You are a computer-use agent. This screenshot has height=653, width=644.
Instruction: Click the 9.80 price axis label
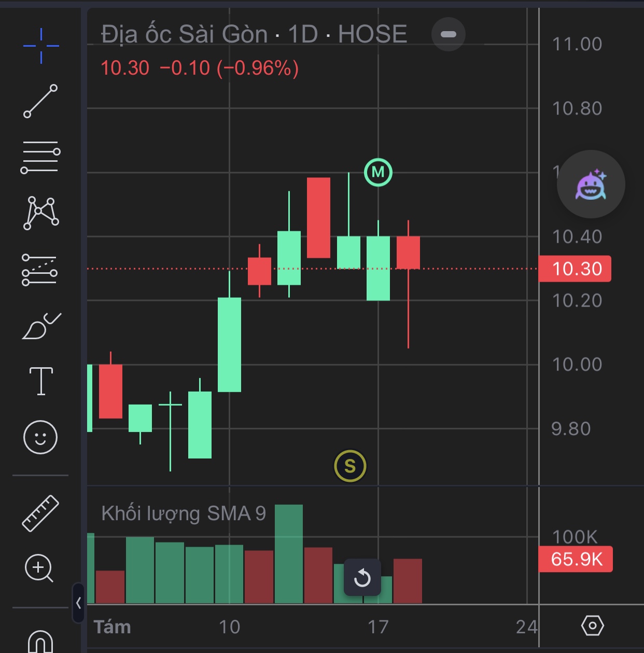point(571,428)
